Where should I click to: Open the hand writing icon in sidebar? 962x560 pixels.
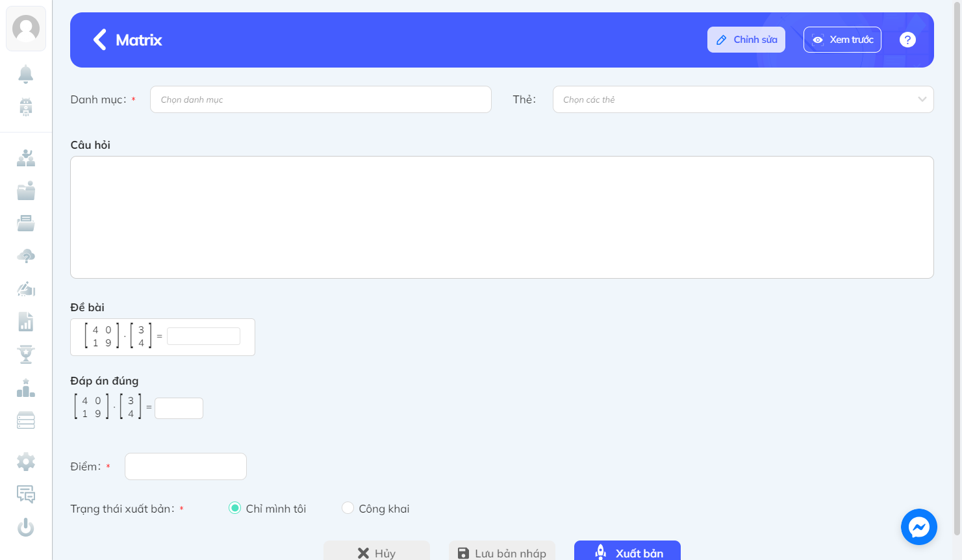(26, 288)
